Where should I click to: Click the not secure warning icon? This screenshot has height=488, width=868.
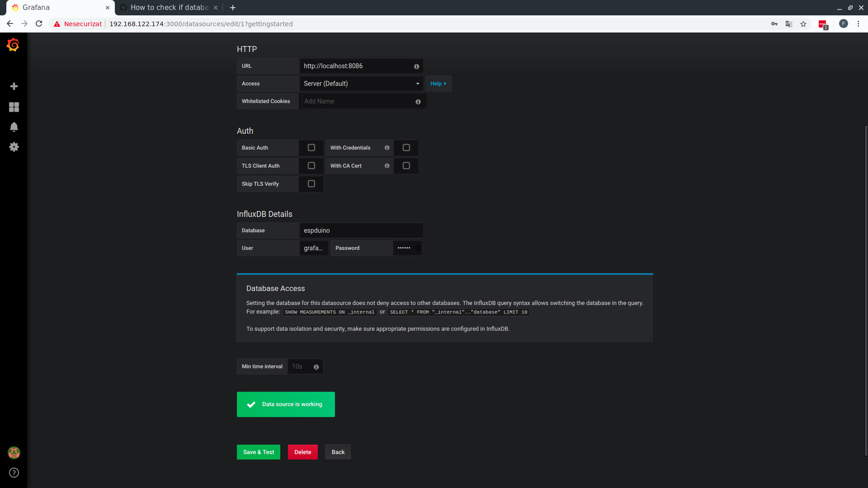click(57, 24)
